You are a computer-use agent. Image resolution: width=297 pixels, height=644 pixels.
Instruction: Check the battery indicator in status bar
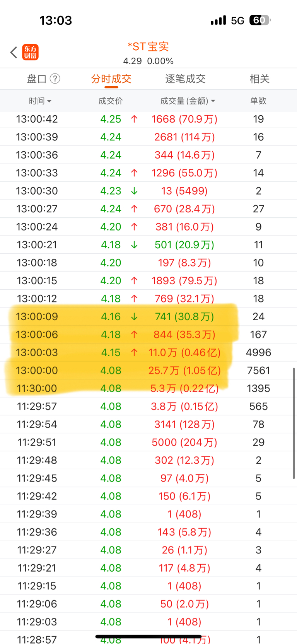pyautogui.click(x=260, y=20)
